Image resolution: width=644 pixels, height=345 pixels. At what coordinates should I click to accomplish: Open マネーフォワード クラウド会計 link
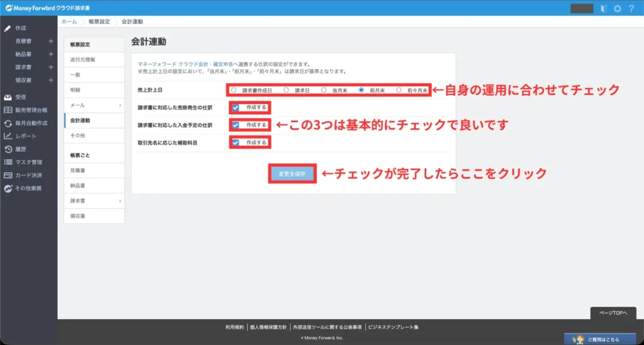click(x=172, y=65)
